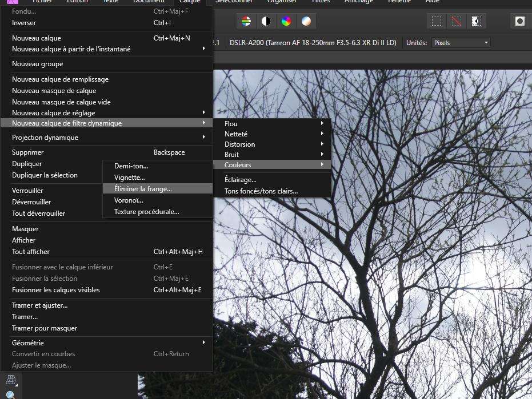
Task: Choose Texture procédurale... filter
Action: [x=158, y=212]
